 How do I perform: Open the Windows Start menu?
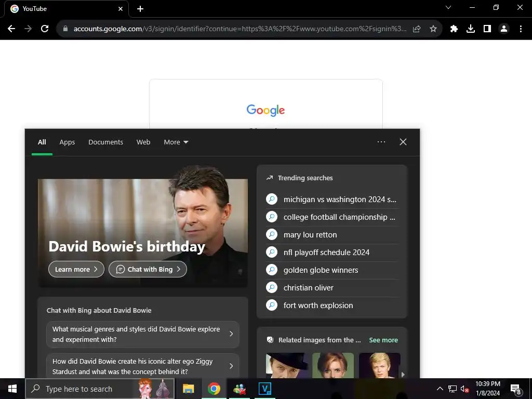coord(12,389)
